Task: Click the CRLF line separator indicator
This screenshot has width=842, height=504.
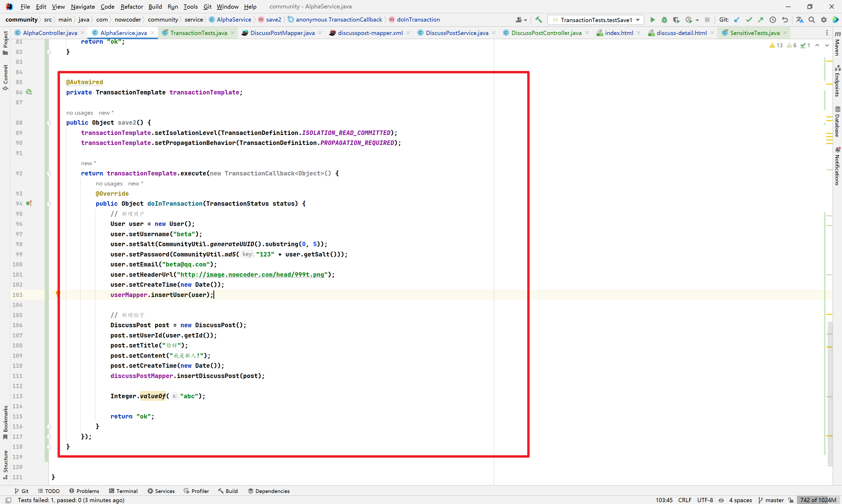Action: [x=685, y=500]
